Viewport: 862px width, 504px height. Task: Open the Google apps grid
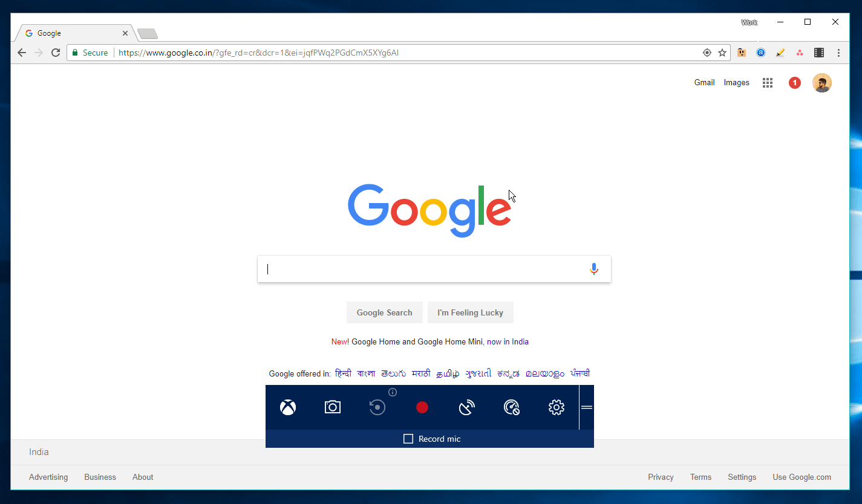tap(767, 82)
